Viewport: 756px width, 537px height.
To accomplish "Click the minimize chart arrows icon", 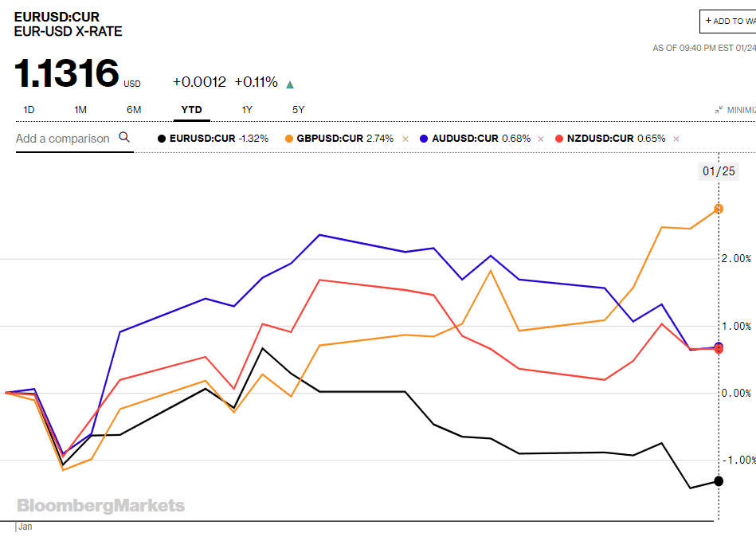I will [x=719, y=110].
